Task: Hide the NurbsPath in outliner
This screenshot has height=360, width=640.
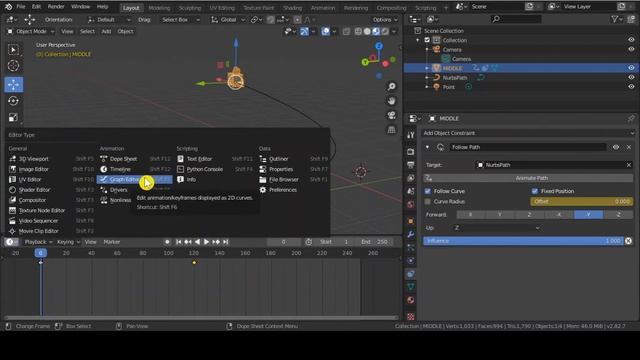Action: pyautogui.click(x=631, y=78)
